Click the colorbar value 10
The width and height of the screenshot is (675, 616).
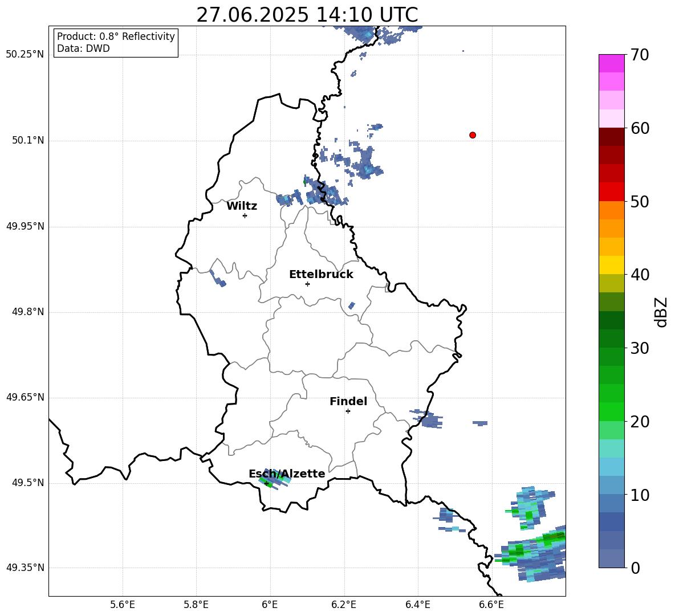click(x=640, y=495)
